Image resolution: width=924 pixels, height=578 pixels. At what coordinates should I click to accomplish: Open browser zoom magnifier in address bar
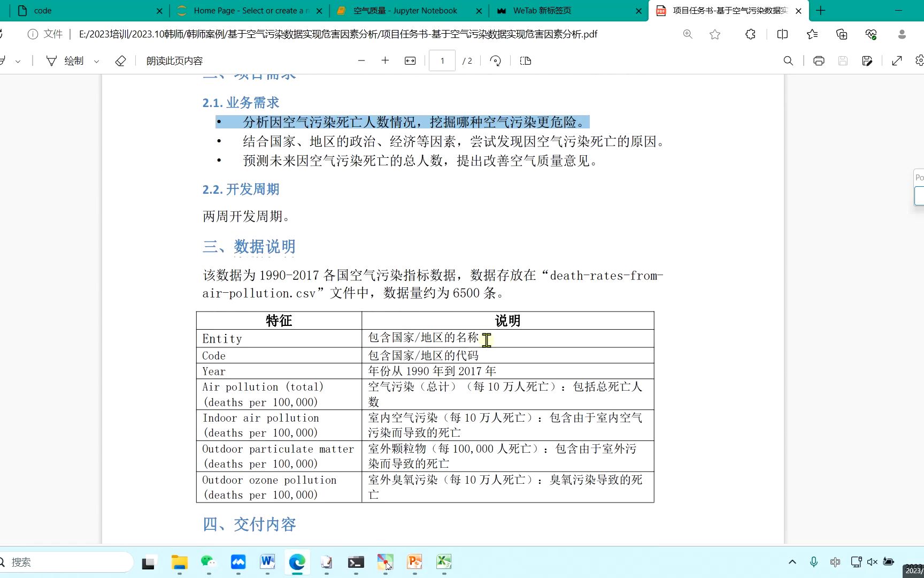688,34
